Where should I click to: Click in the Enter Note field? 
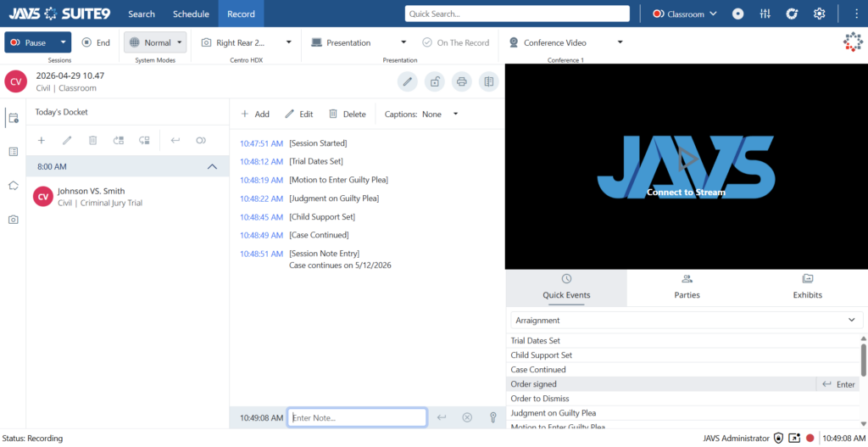pyautogui.click(x=357, y=417)
